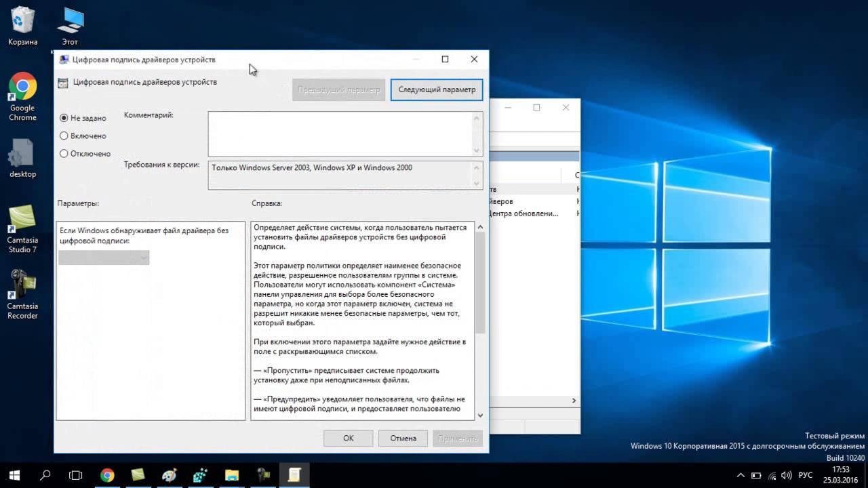
Task: Click the help pane scroll-up arrow
Action: pos(480,227)
